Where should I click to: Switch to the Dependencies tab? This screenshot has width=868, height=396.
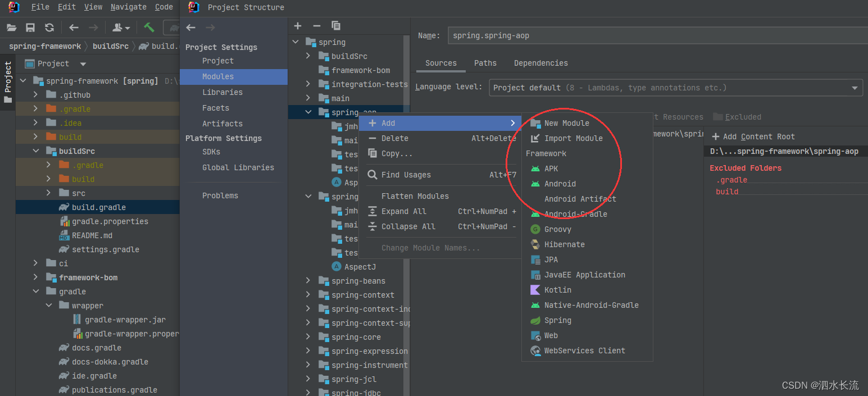pyautogui.click(x=540, y=63)
